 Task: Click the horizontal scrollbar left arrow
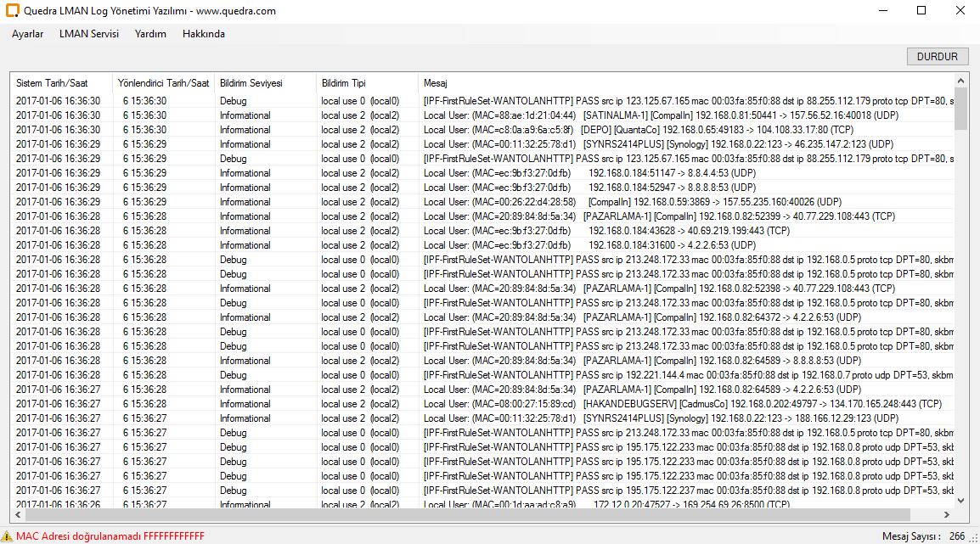click(x=17, y=515)
